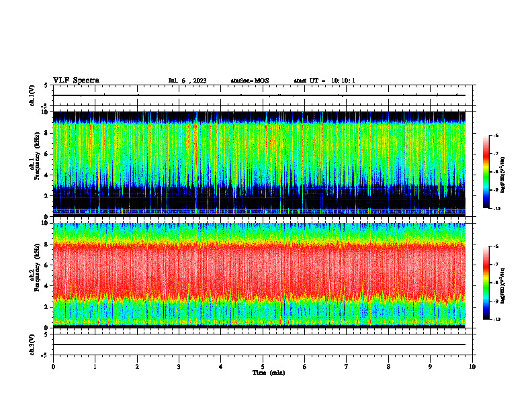532x411 pixels.
Task: Click the "start UT = 10:10:1" text
Action: click(x=324, y=81)
